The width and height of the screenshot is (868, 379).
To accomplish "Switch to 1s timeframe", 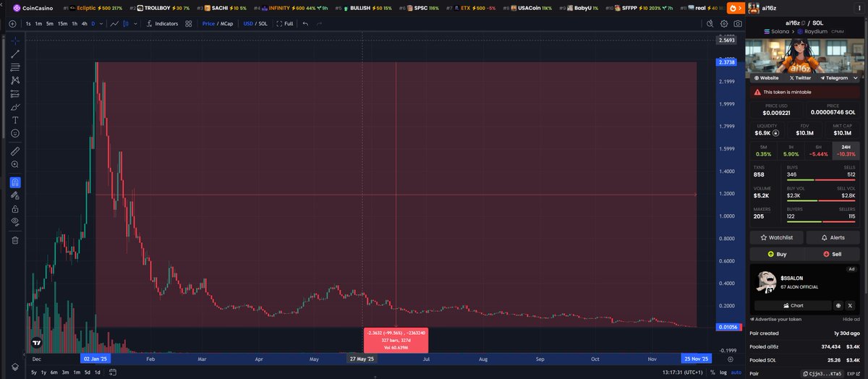I will (28, 23).
